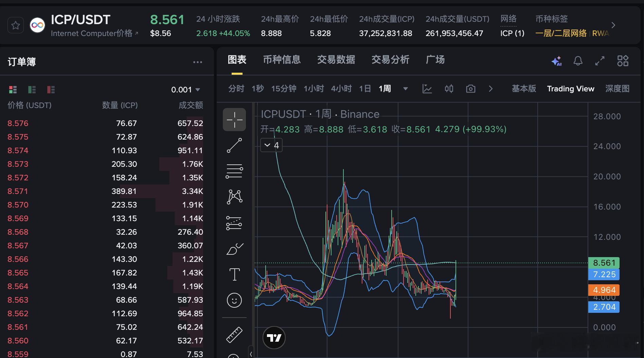This screenshot has height=358, width=644.
Task: Click the 价格 (USDT) column header
Action: (30, 105)
